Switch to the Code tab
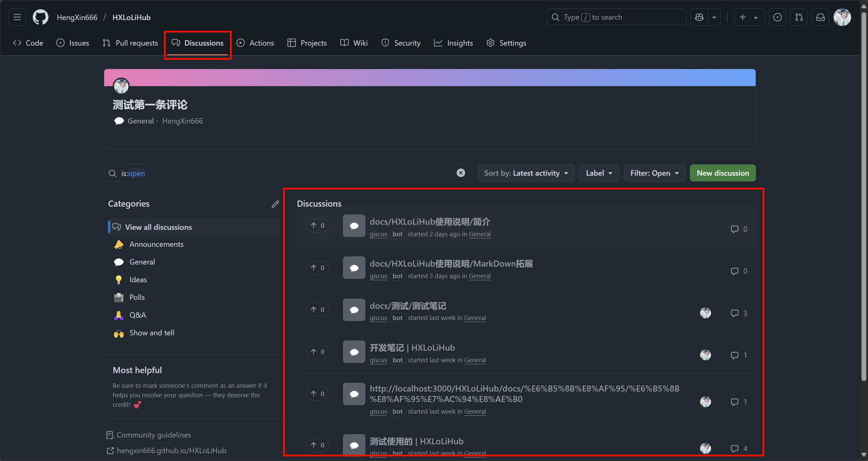This screenshot has height=461, width=868. (28, 43)
